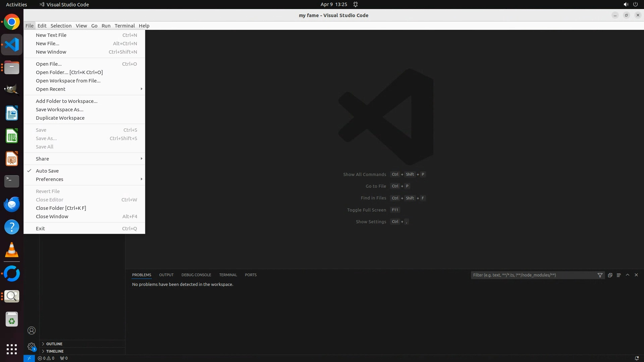The height and width of the screenshot is (362, 644).
Task: Open the Selection menu
Action: pos(61,25)
